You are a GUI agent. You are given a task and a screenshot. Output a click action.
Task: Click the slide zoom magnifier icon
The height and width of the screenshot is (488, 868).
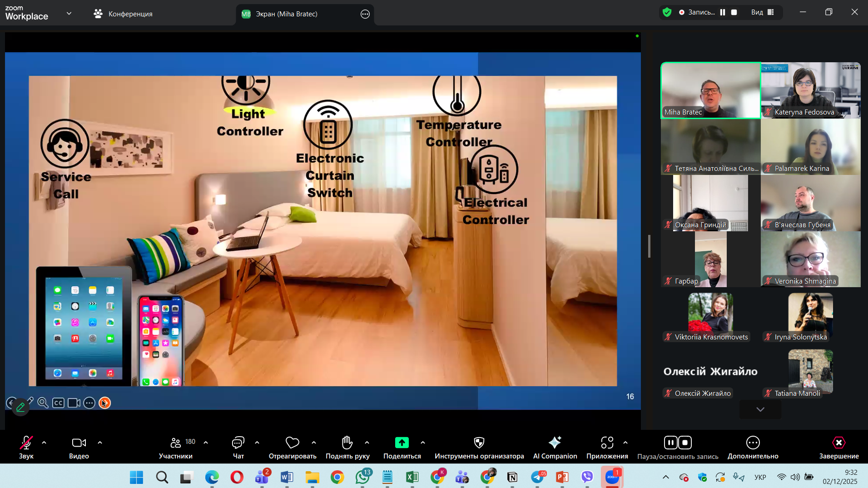tap(43, 403)
